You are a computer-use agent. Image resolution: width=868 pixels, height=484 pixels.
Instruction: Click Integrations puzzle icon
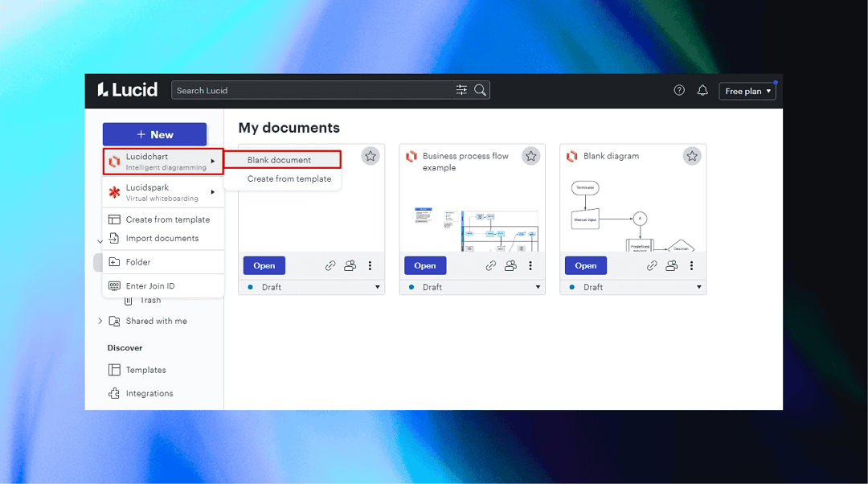coord(114,393)
